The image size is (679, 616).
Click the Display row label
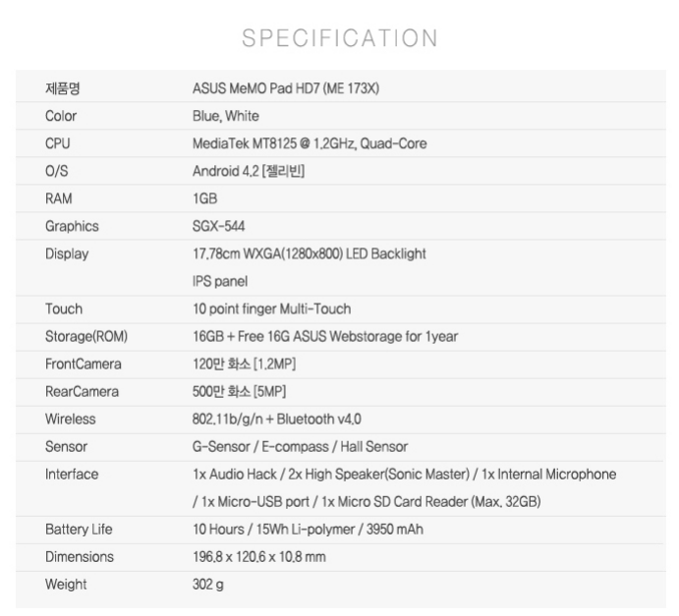[67, 253]
